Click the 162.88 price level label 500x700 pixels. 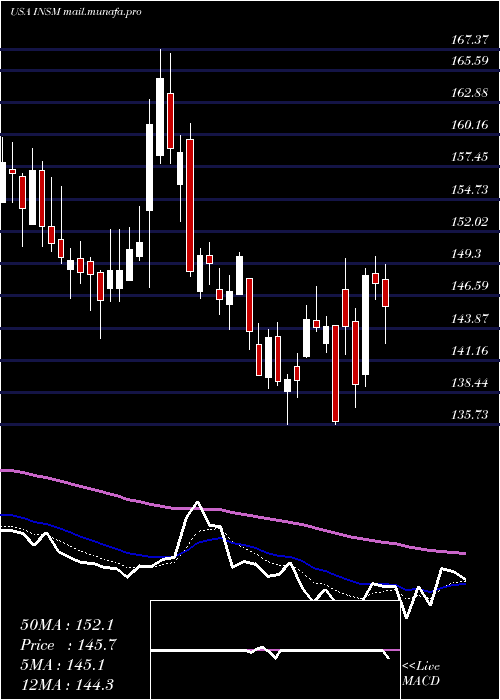469,93
